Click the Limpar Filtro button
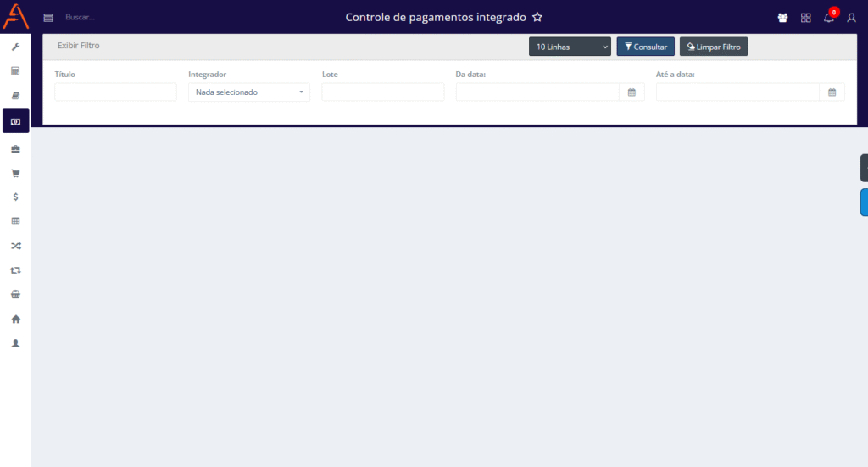Viewport: 868px width, 467px height. pyautogui.click(x=714, y=47)
